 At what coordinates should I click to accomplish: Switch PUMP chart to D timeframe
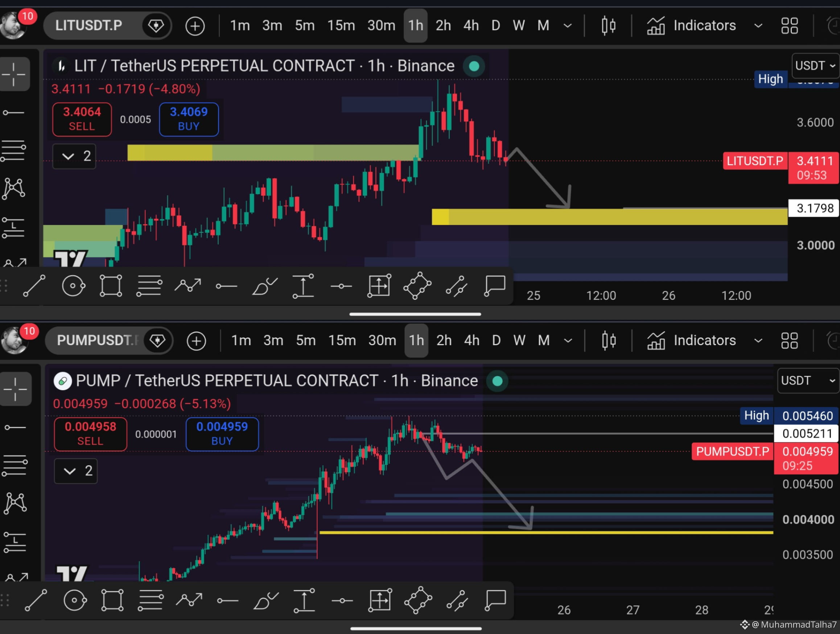pyautogui.click(x=496, y=340)
